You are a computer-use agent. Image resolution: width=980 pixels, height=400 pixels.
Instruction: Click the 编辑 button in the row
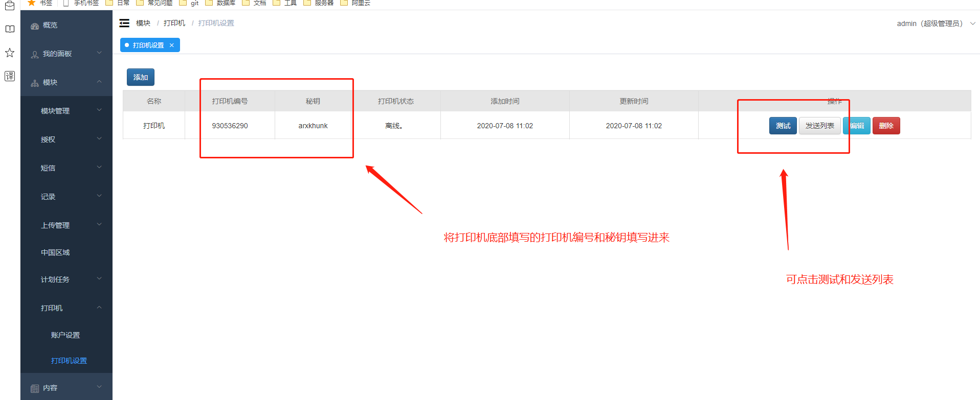(x=857, y=126)
